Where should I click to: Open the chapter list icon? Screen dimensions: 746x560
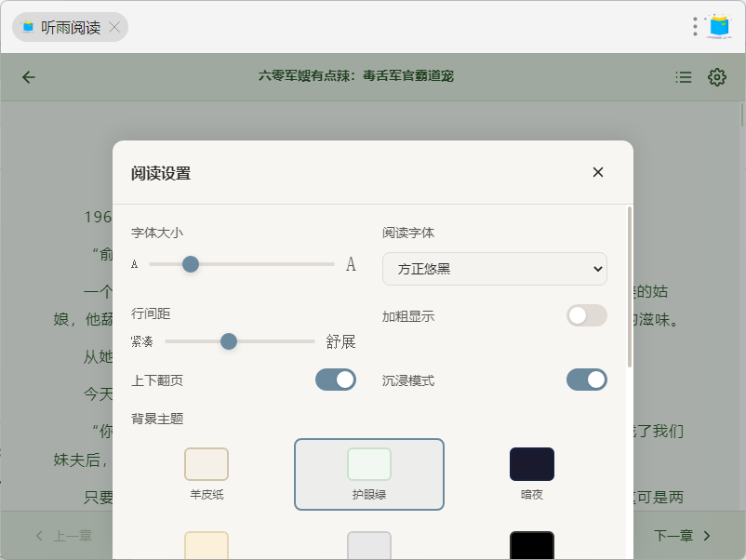pos(683,77)
